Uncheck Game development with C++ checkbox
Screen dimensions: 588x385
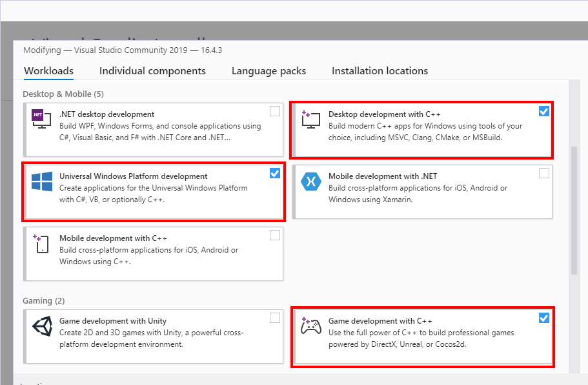(x=543, y=318)
